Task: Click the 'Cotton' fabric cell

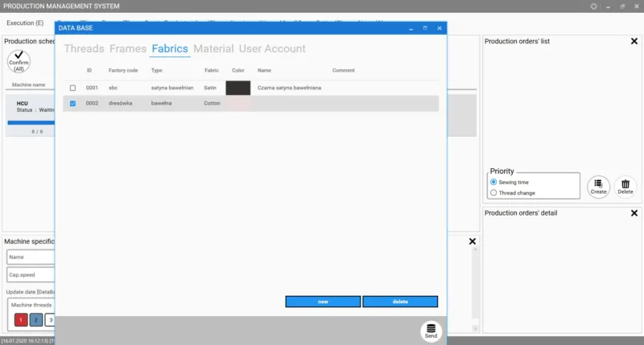Action: (212, 104)
